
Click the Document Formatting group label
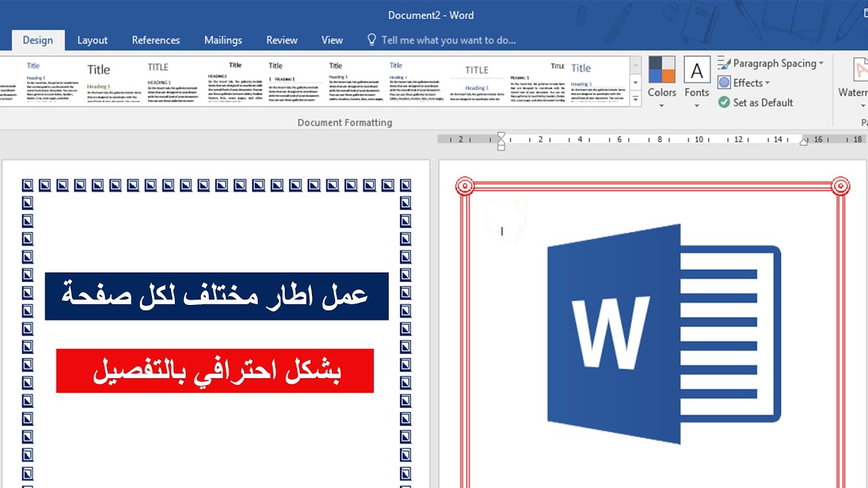click(344, 123)
